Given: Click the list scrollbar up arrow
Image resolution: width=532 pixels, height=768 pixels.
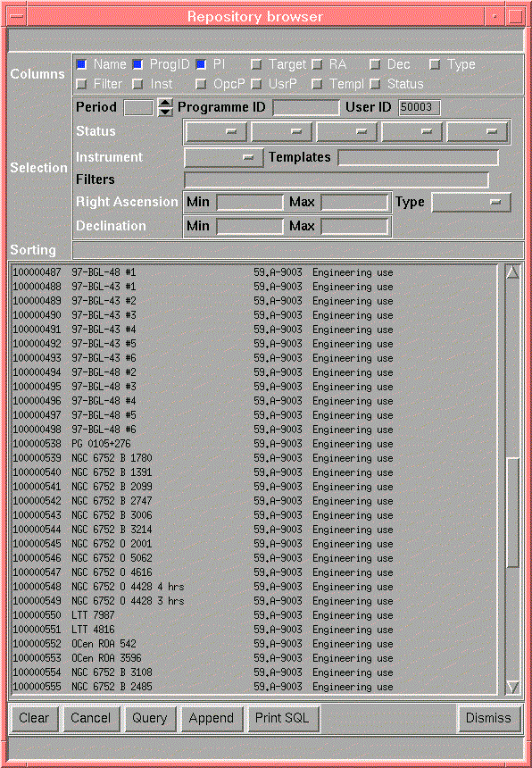Looking at the screenshot, I should click(x=512, y=271).
